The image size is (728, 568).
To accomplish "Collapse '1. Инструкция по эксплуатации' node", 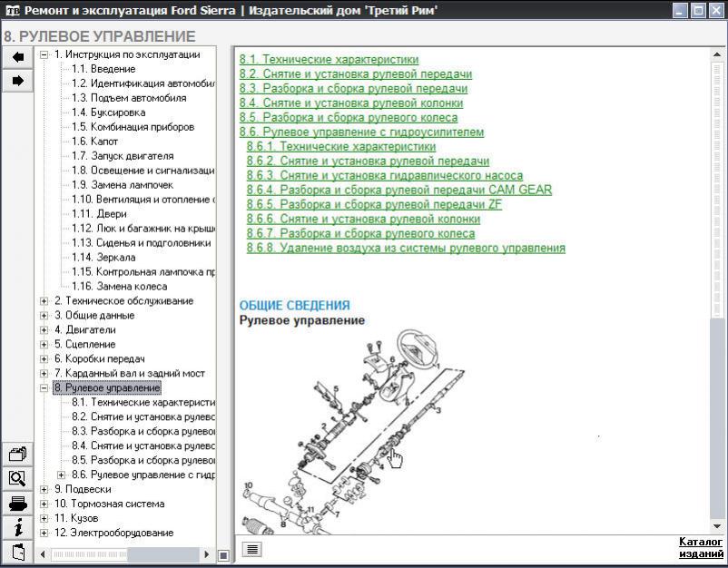I will [44, 54].
